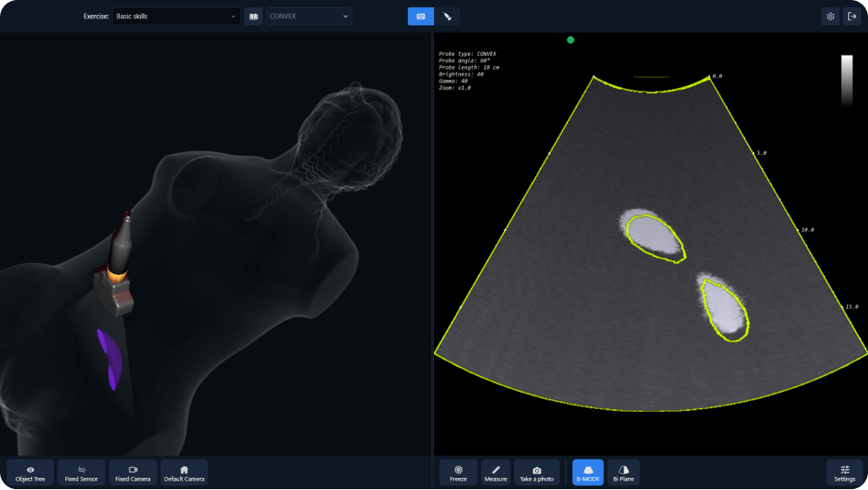Viewport: 868px width, 490px height.
Task: Expand the Exercise dropdown showing Basic skills
Action: tap(176, 16)
